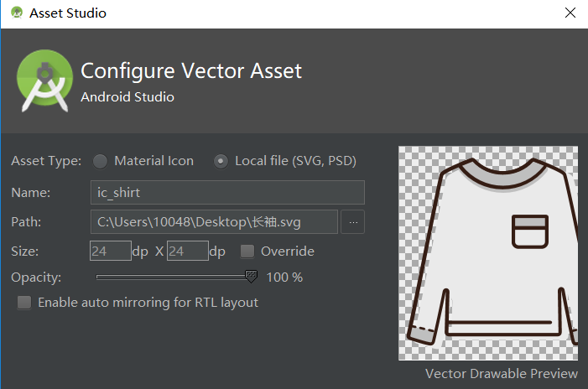Click the 'Configure Vector Asset' heading
Image resolution: width=588 pixels, height=389 pixels.
[191, 70]
